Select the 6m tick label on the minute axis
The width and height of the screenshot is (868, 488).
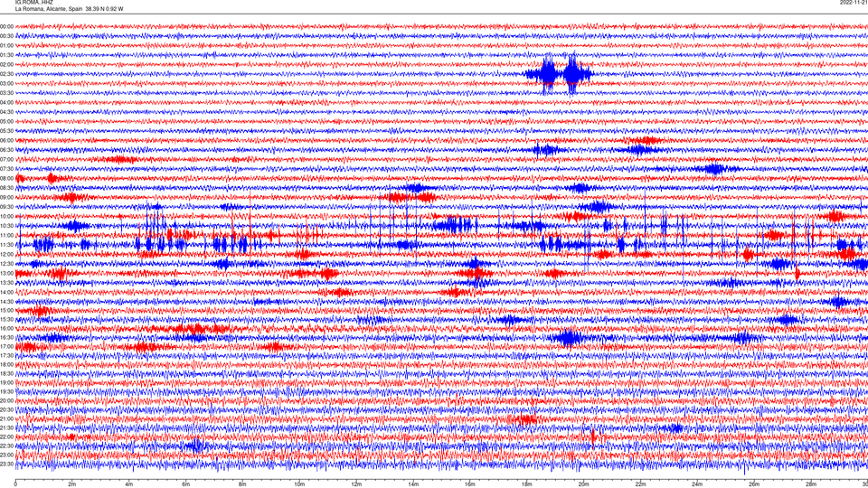pos(185,484)
